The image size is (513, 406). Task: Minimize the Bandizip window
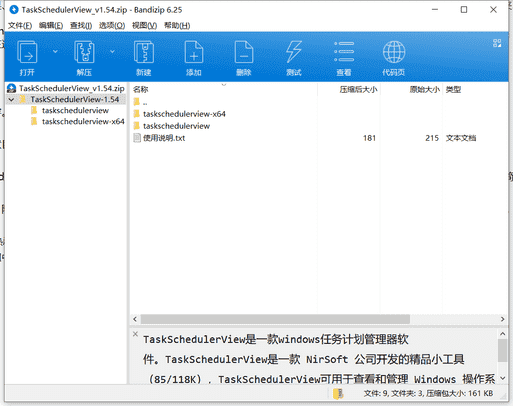tap(435, 10)
